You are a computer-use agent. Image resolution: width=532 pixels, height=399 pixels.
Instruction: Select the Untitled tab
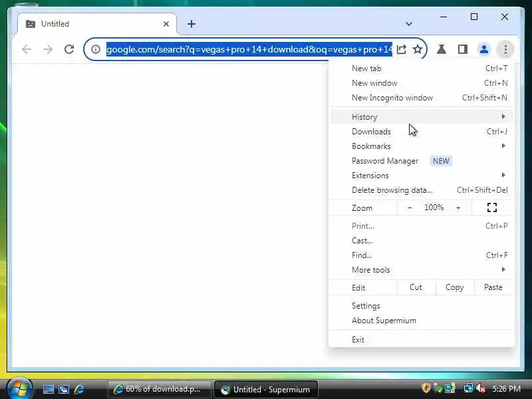[97, 24]
